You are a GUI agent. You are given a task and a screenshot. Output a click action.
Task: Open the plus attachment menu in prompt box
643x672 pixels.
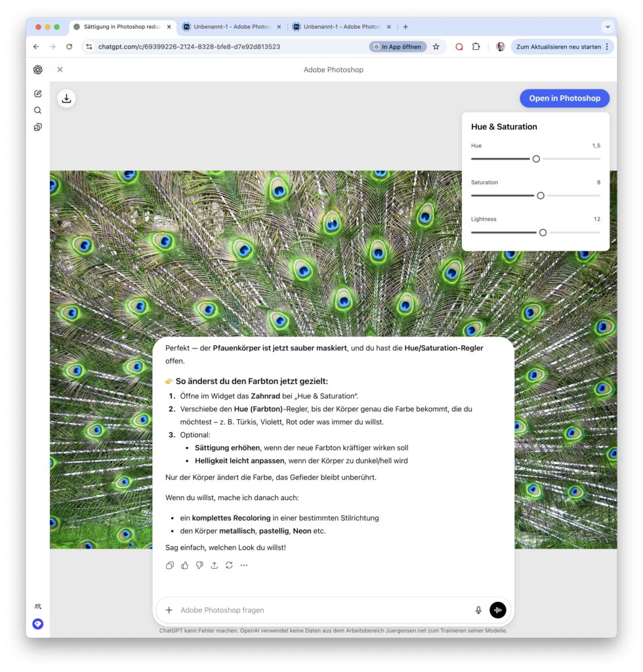point(169,610)
